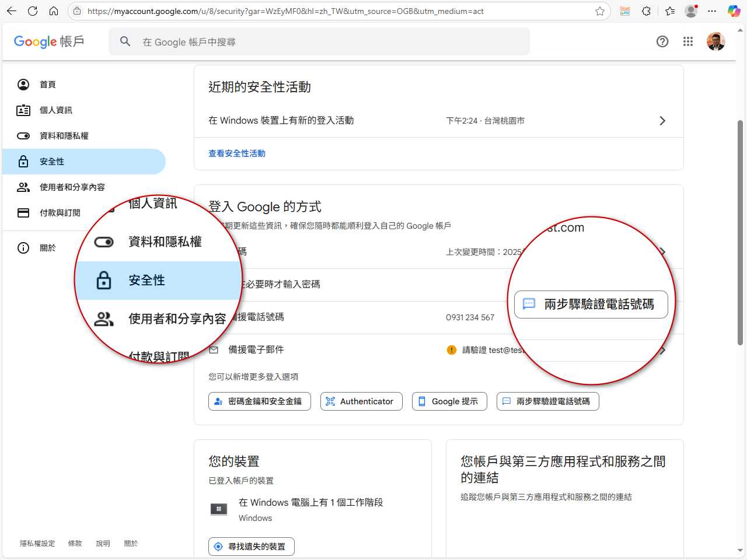Click the 兩步驟驗證電話號碼 button below sign-in options
The image size is (747, 560).
tap(547, 401)
